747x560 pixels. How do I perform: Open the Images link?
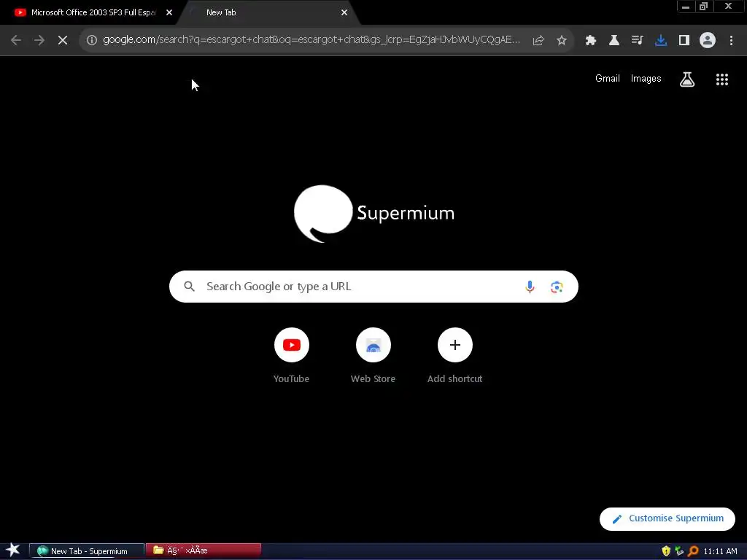646,79
